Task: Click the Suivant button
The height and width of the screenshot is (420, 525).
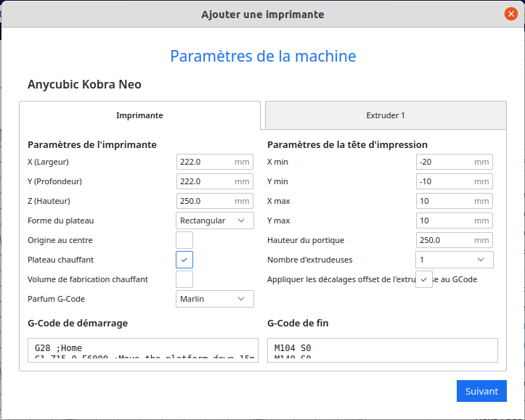Action: pyautogui.click(x=481, y=391)
